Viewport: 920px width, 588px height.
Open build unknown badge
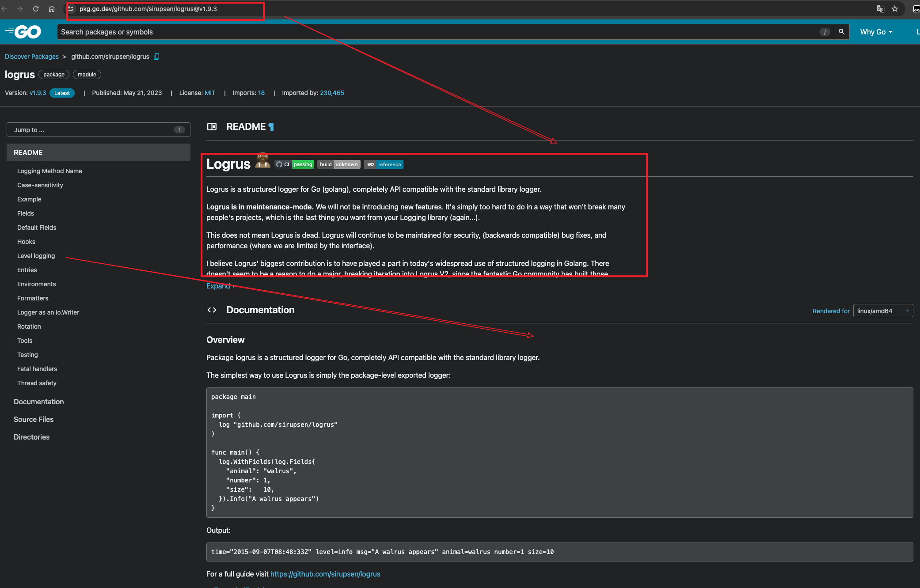339,164
